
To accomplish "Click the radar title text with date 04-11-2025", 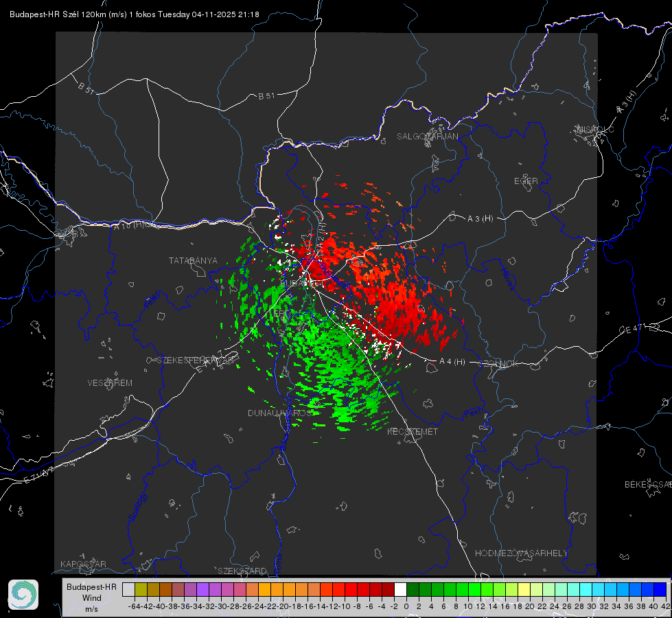I will 134,14.
